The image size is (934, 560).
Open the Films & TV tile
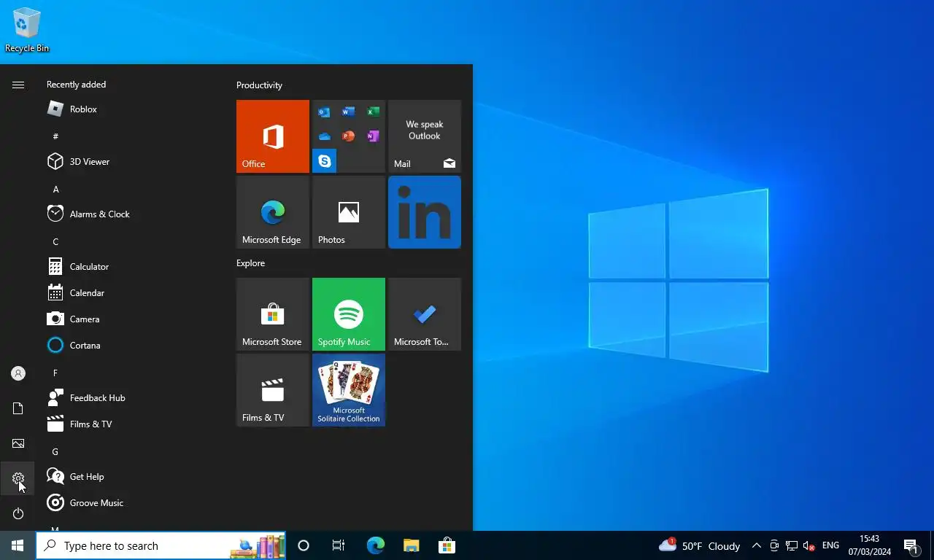273,390
